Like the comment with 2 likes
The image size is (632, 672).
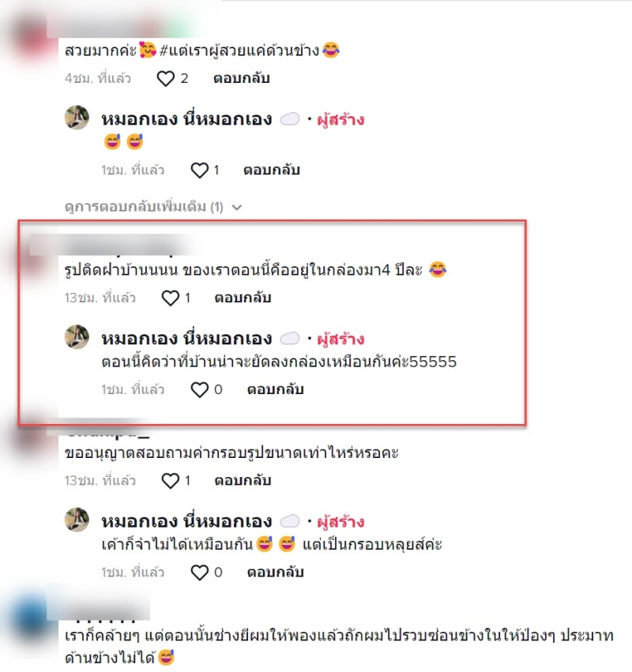pos(165,79)
